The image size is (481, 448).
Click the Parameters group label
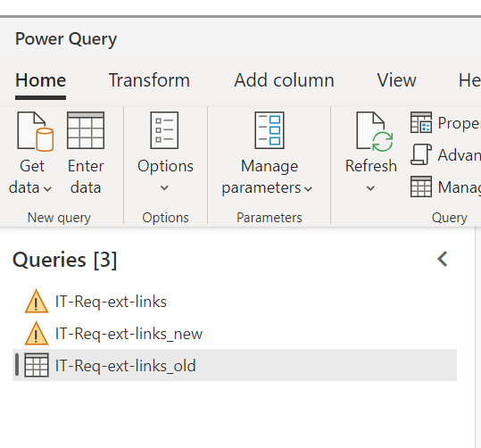tap(270, 218)
